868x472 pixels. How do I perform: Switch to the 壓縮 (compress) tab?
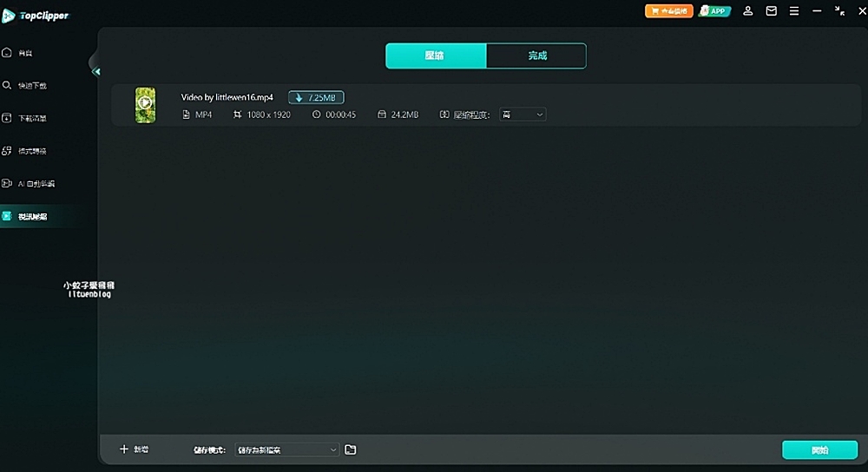[x=436, y=56]
